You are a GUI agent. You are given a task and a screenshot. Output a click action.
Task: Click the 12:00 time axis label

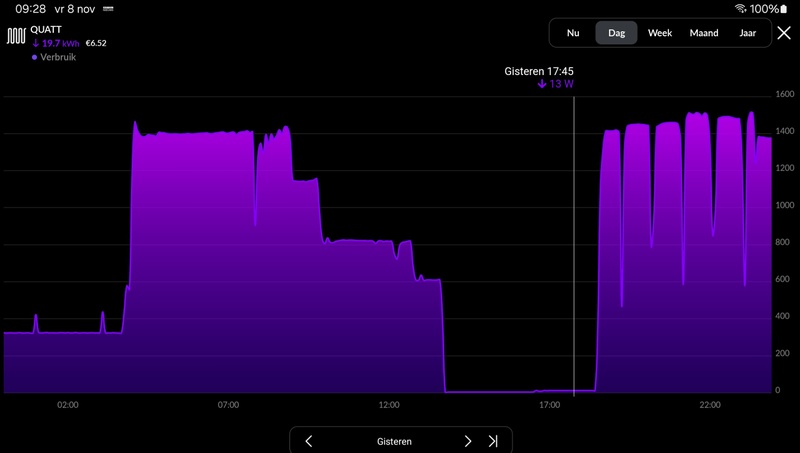tap(389, 405)
